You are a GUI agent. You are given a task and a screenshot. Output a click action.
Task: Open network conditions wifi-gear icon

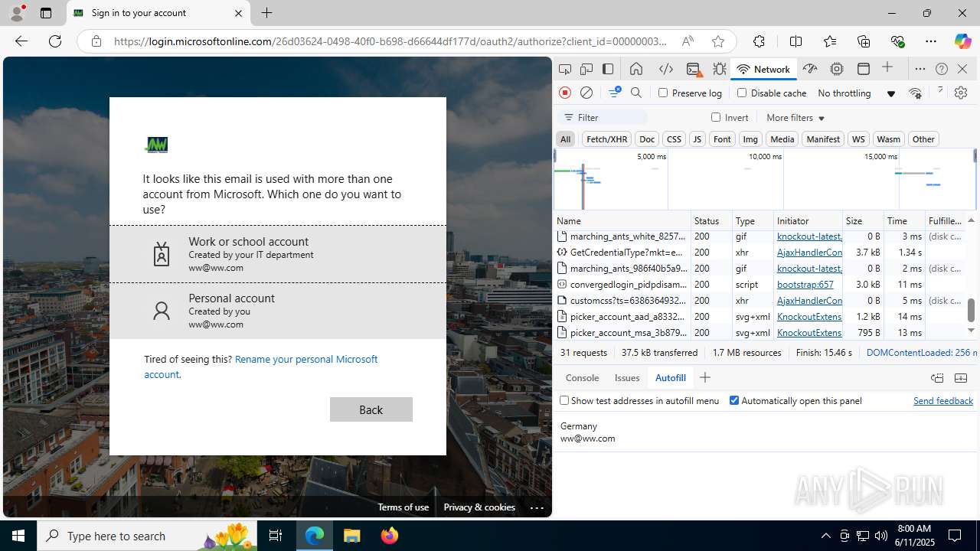pos(915,93)
